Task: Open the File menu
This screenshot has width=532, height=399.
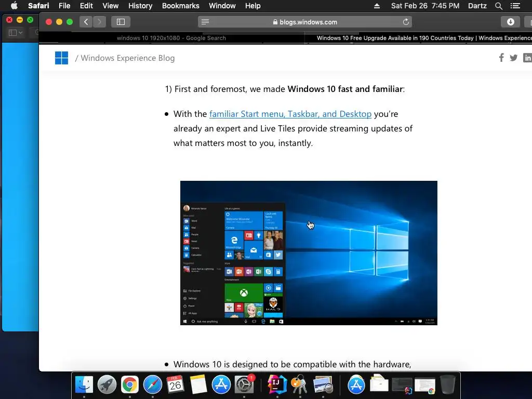Action: (x=64, y=6)
